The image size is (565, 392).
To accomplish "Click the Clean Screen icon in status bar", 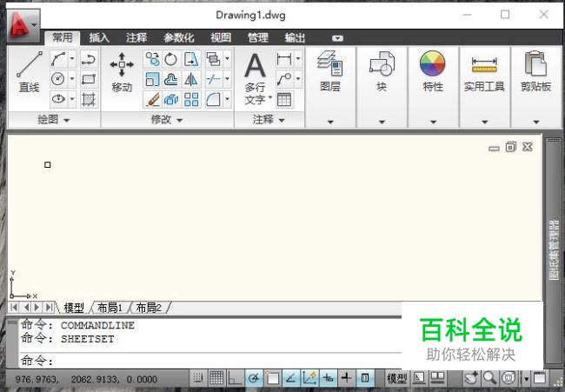I will pyautogui.click(x=540, y=377).
